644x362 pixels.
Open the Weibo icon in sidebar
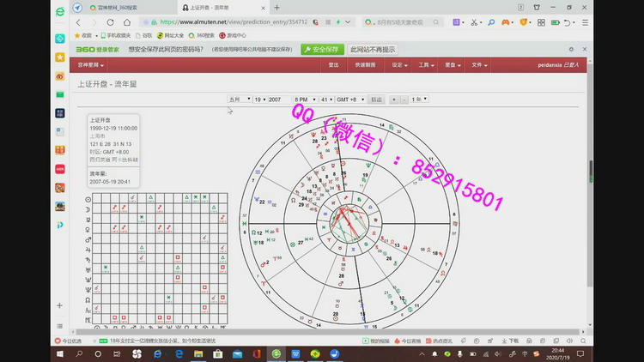coord(60,75)
